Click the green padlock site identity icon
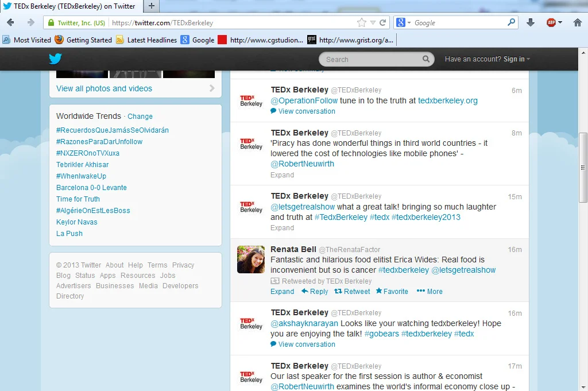 pyautogui.click(x=51, y=22)
